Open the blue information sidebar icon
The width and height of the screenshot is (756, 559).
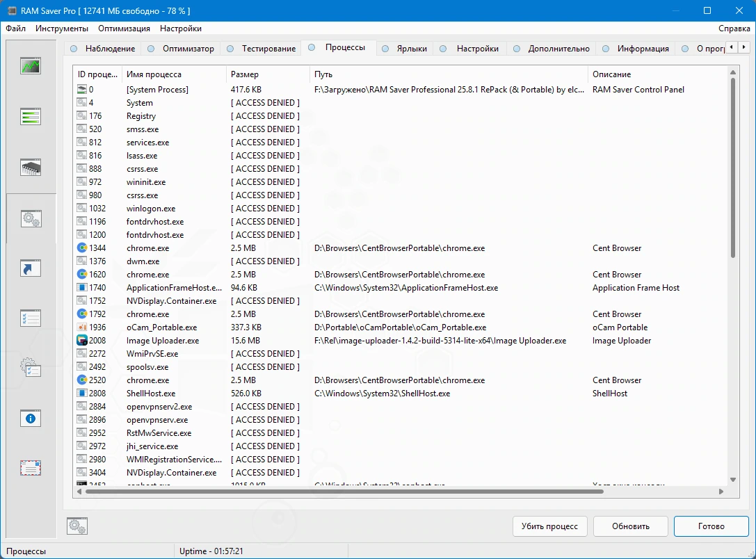[31, 419]
